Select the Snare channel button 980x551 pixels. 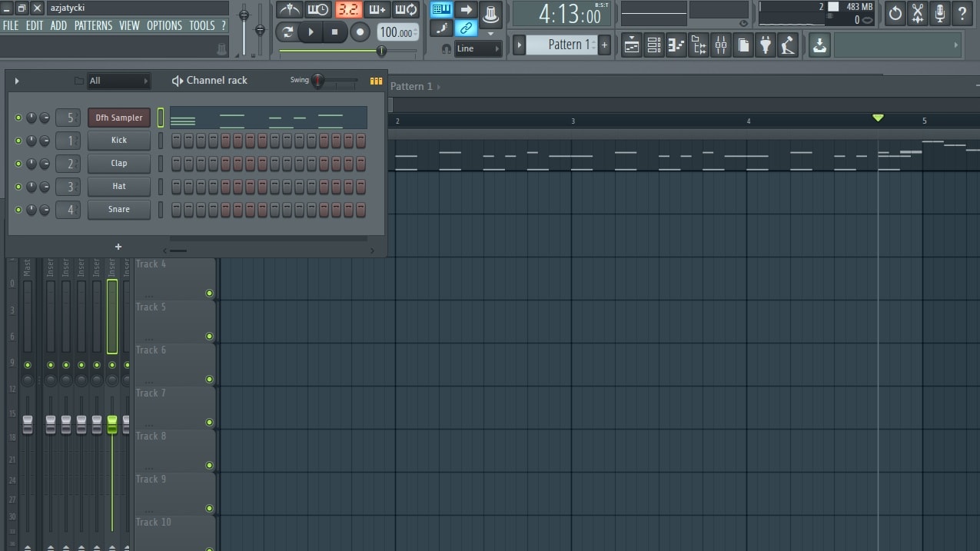pyautogui.click(x=119, y=210)
